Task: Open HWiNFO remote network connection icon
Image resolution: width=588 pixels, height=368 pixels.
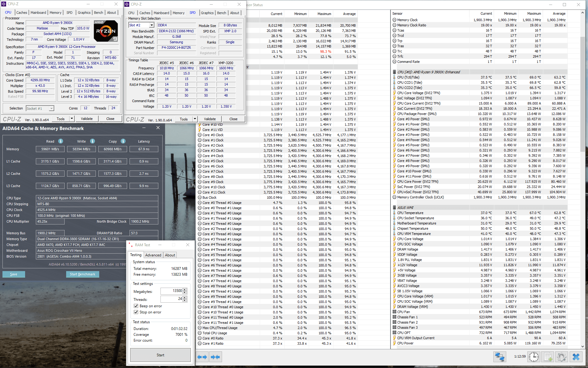Action: tap(500, 357)
